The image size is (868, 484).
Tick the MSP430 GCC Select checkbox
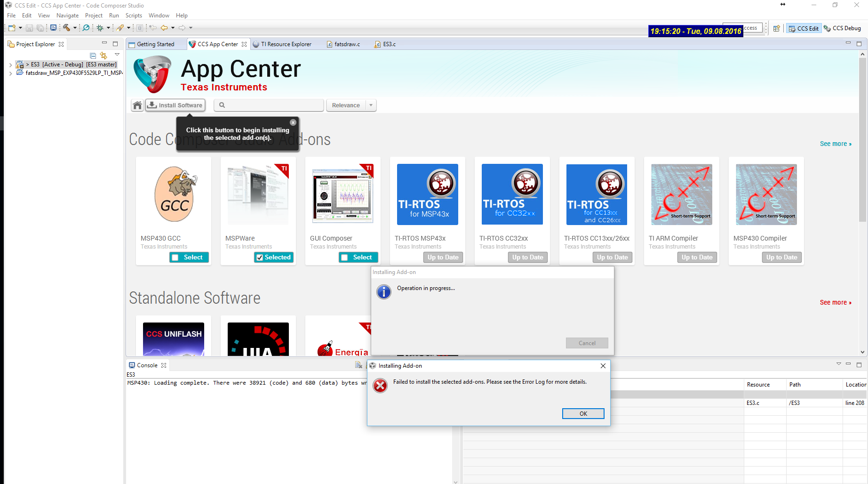pos(175,258)
